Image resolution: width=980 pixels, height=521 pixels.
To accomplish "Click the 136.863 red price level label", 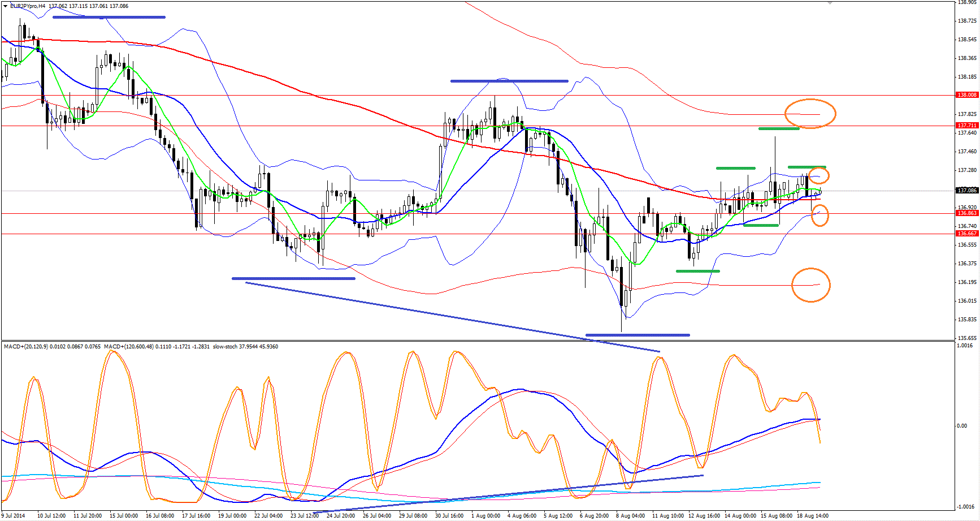I will click(966, 213).
